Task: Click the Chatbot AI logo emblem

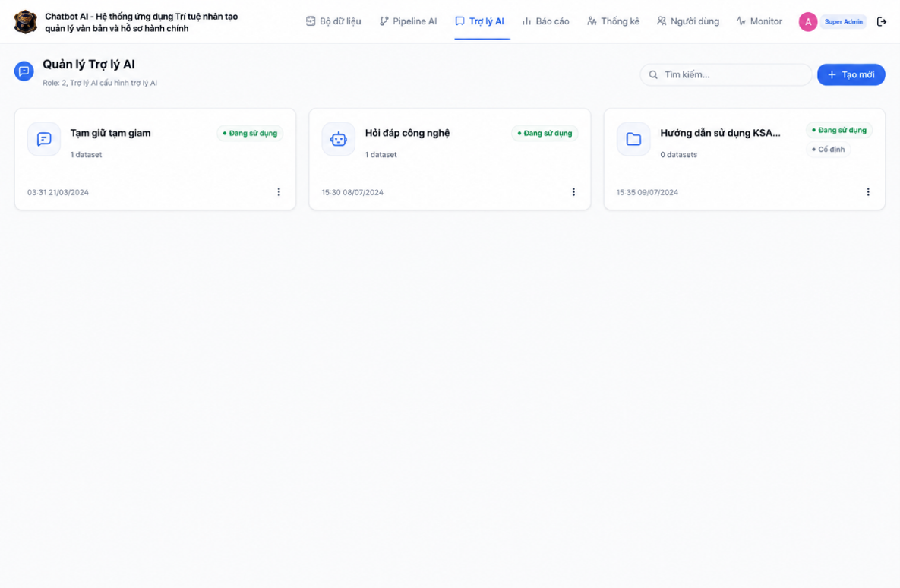Action: [x=25, y=22]
